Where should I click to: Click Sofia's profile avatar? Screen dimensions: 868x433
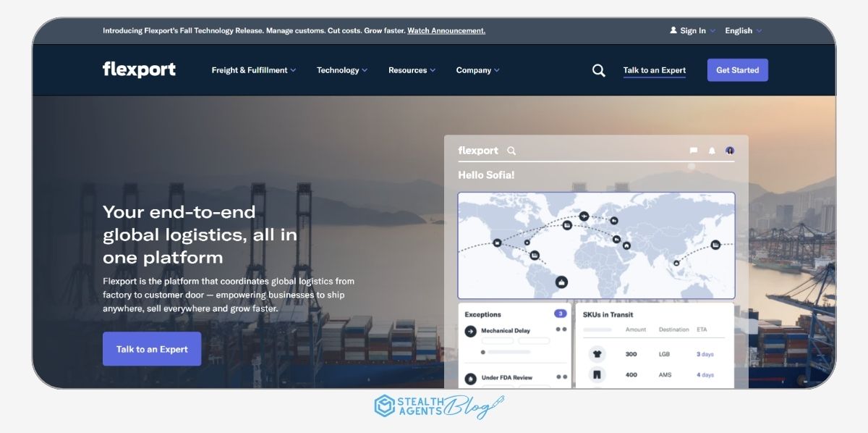point(731,150)
